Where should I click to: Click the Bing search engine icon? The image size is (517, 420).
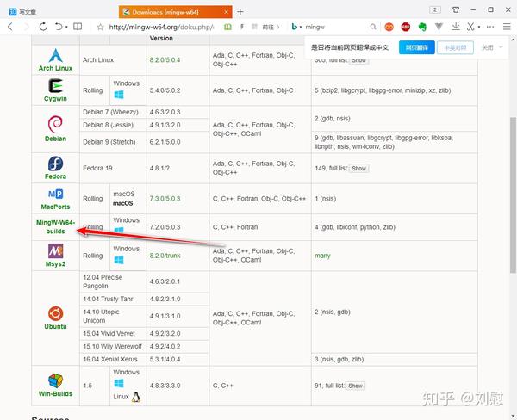coord(294,27)
